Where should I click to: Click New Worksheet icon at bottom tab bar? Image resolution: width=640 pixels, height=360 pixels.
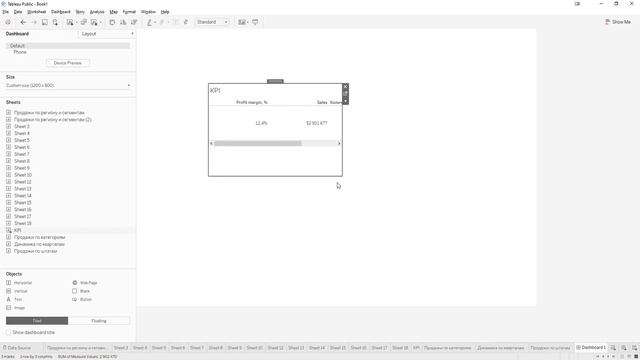pyautogui.click(x=613, y=348)
